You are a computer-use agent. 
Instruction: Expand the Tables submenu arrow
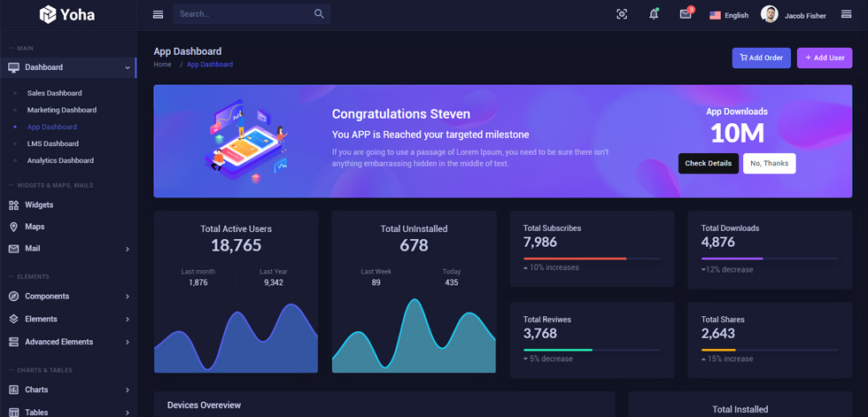(128, 413)
